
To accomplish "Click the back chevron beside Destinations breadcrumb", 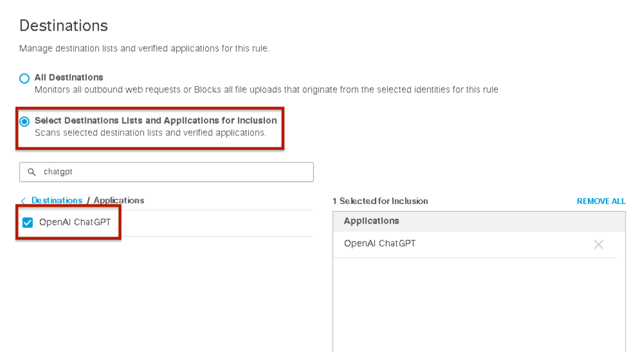I will point(23,201).
